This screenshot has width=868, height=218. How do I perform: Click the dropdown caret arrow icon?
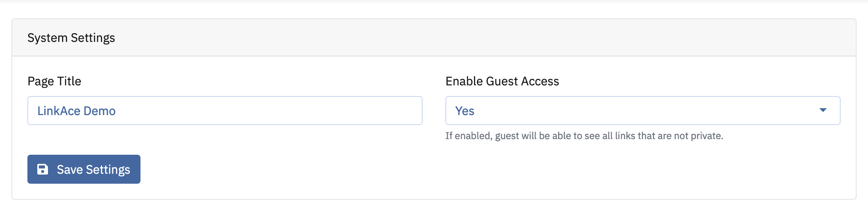click(x=823, y=110)
